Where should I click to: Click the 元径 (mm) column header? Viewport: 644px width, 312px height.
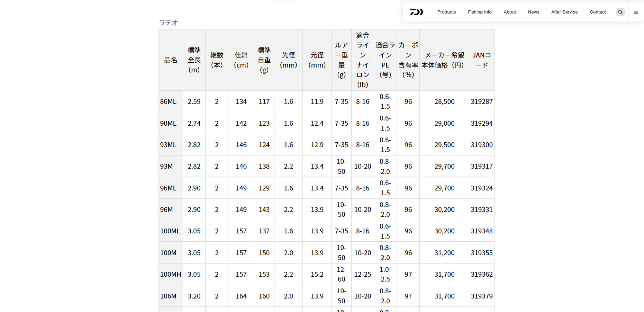317,60
